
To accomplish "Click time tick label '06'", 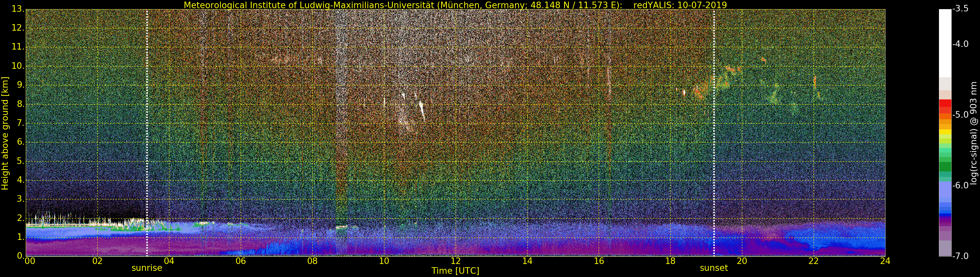I will pos(240,261).
